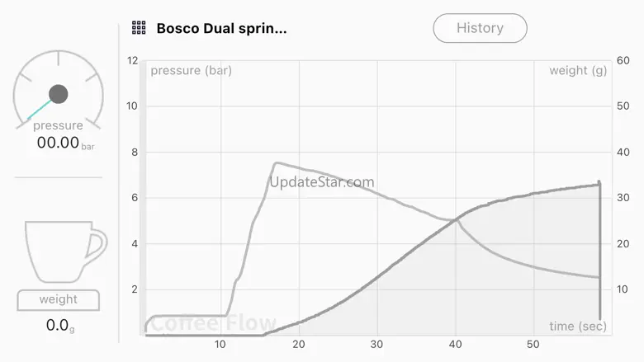Click the weight label box under the cup

59,299
